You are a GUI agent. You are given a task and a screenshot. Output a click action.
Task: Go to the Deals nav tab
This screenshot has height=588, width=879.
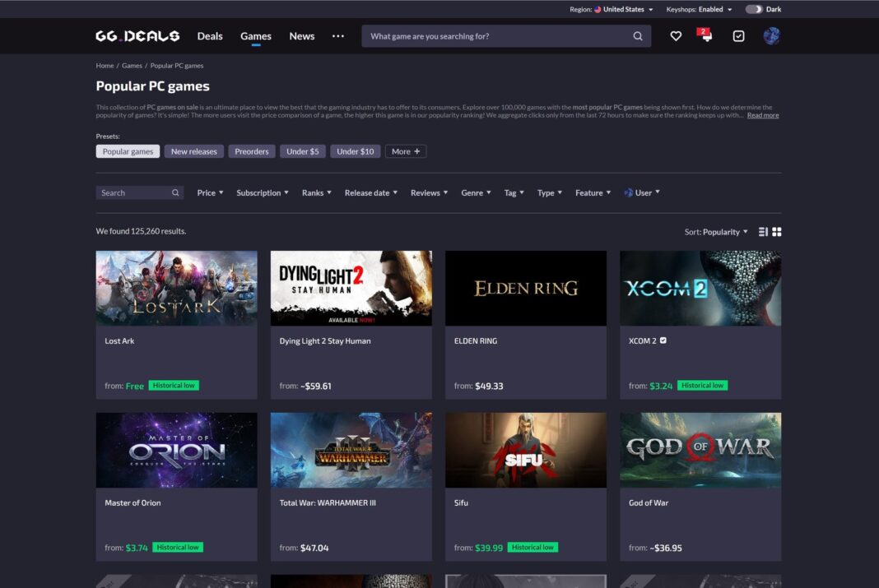point(210,36)
